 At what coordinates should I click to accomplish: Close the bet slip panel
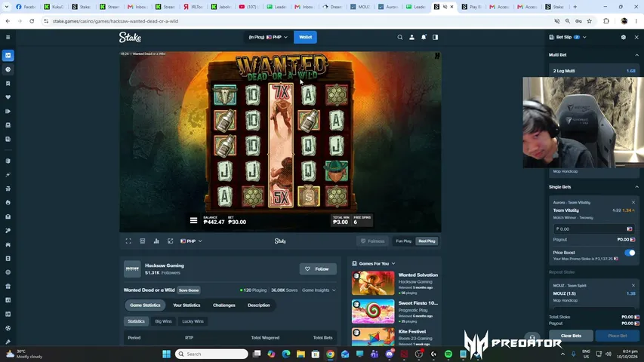(x=636, y=38)
